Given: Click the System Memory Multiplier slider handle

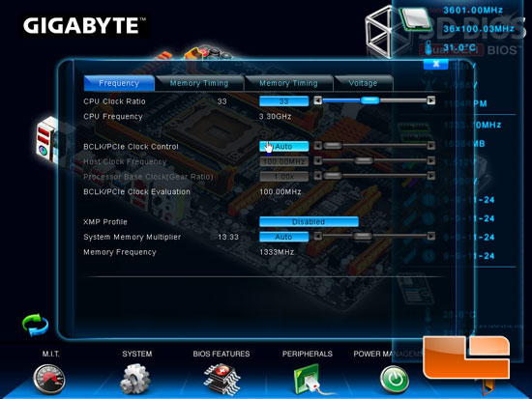Looking at the screenshot, I should pyautogui.click(x=363, y=236).
